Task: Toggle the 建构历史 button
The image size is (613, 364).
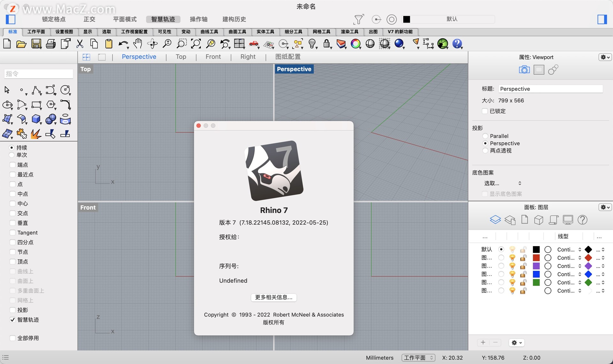Action: tap(234, 19)
